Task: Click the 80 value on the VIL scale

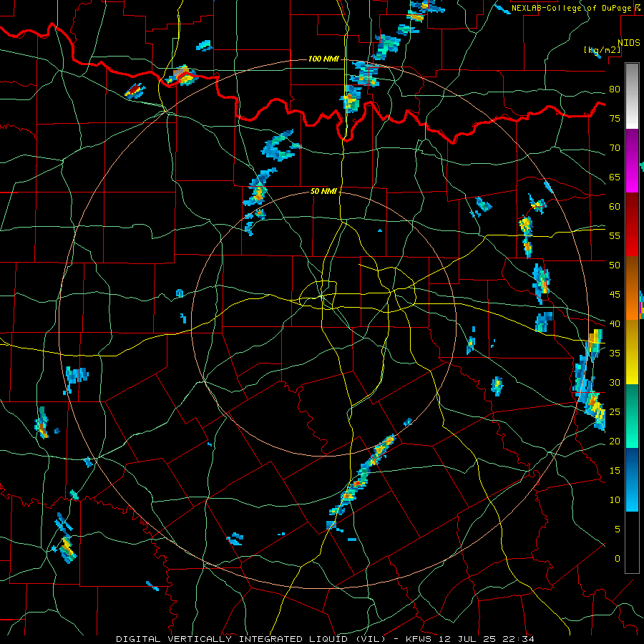Action: pyautogui.click(x=615, y=89)
